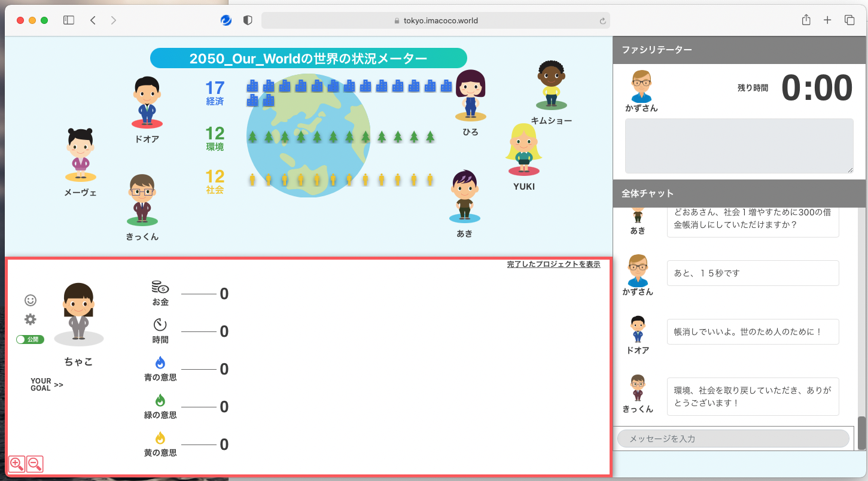The width and height of the screenshot is (868, 481).
Task: Click the お金 coins icon
Action: (160, 288)
